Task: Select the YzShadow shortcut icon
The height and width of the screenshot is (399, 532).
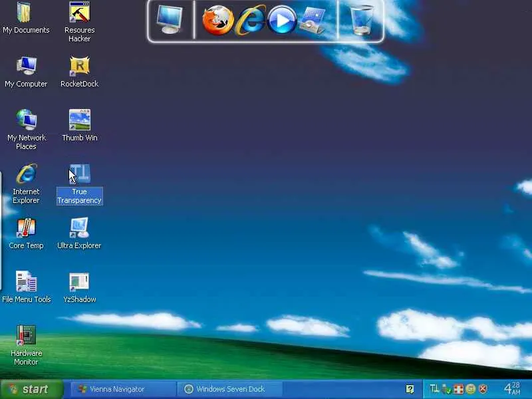Action: coord(79,287)
